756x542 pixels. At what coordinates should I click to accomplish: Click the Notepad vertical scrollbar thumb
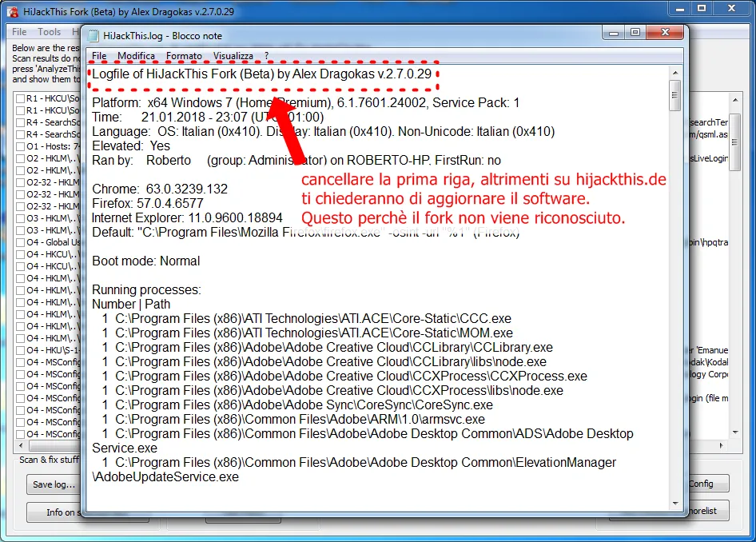(x=675, y=95)
